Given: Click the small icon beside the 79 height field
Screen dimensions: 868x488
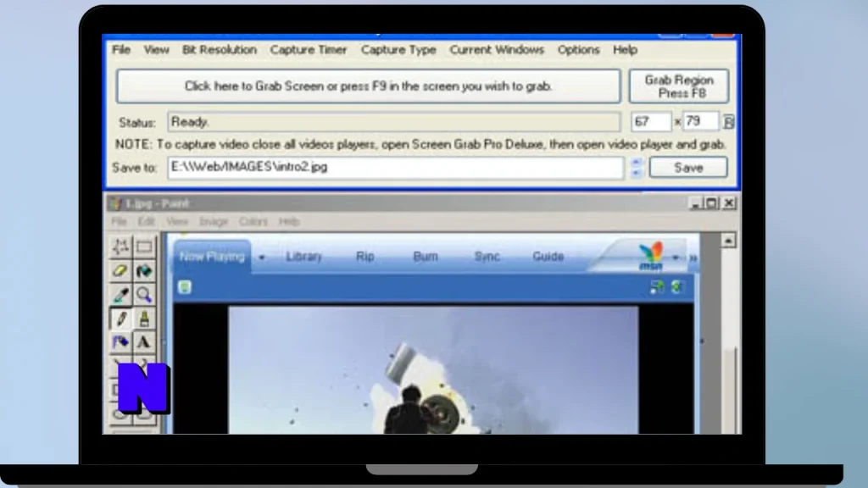Looking at the screenshot, I should click(728, 122).
